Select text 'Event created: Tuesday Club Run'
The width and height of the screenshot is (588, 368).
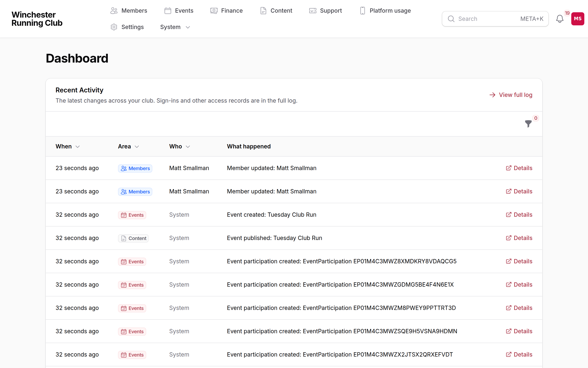[x=271, y=215]
